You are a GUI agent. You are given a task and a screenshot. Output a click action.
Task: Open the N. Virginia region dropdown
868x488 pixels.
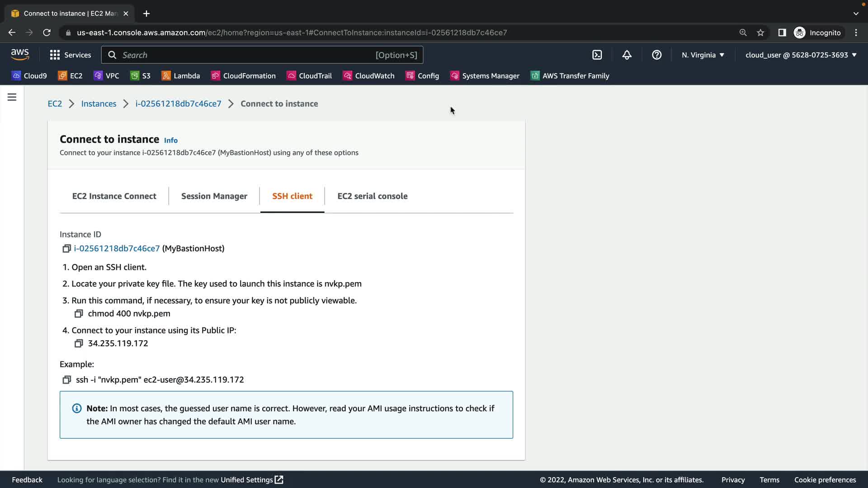click(x=703, y=55)
